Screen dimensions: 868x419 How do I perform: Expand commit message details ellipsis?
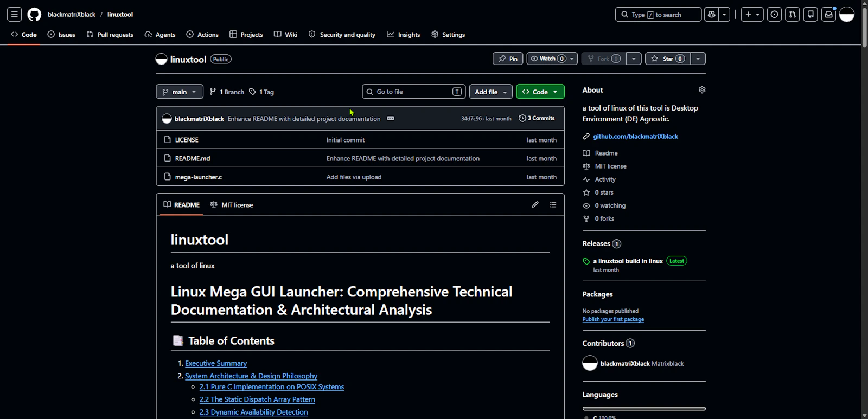(x=391, y=118)
